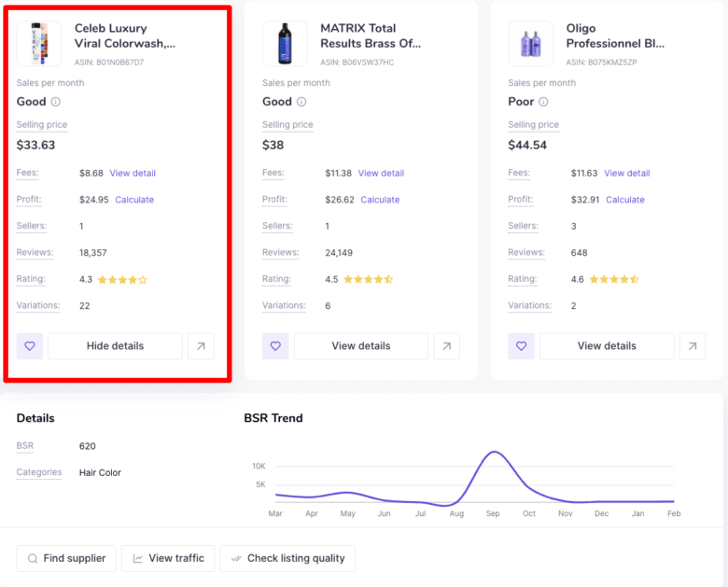Favorite the Celeb Luxury Viral Colorwash product
The width and height of the screenshot is (728, 587).
click(30, 346)
